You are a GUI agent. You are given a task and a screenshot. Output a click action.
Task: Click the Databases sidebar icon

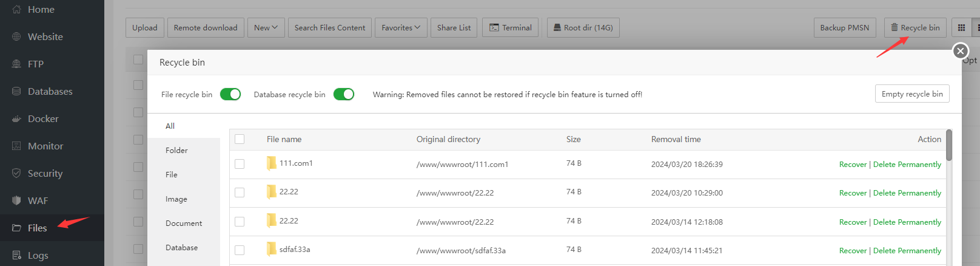click(16, 92)
